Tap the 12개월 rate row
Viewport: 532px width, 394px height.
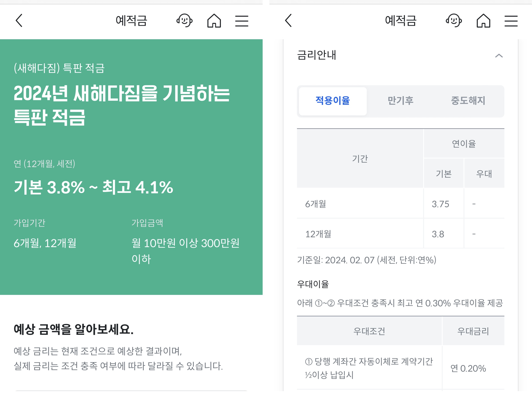point(318,234)
